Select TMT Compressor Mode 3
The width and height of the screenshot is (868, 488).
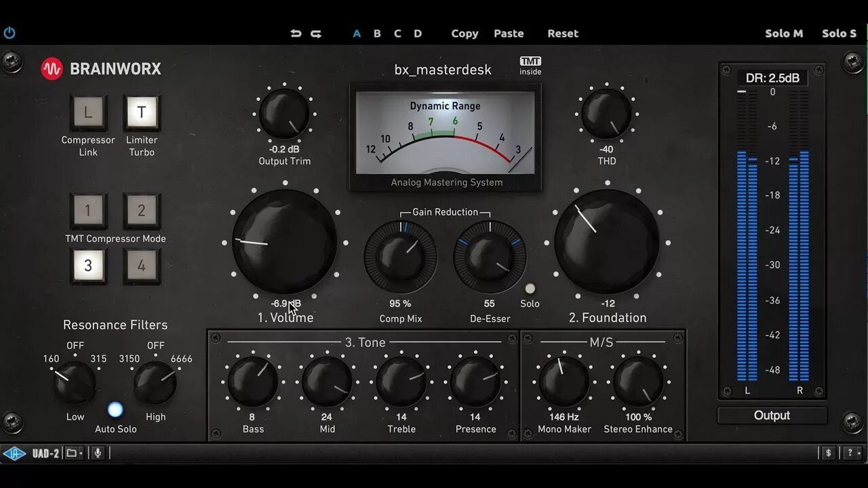87,266
